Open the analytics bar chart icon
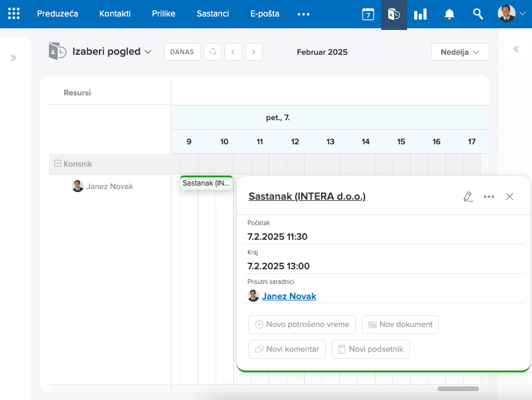The width and height of the screenshot is (532, 400). click(x=420, y=14)
